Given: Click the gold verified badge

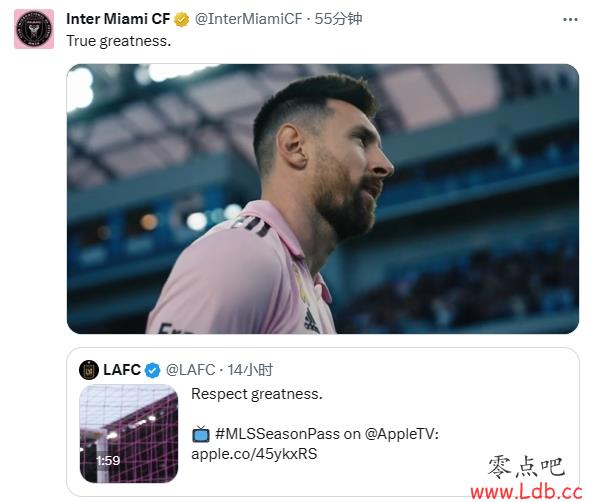Looking at the screenshot, I should [x=182, y=19].
